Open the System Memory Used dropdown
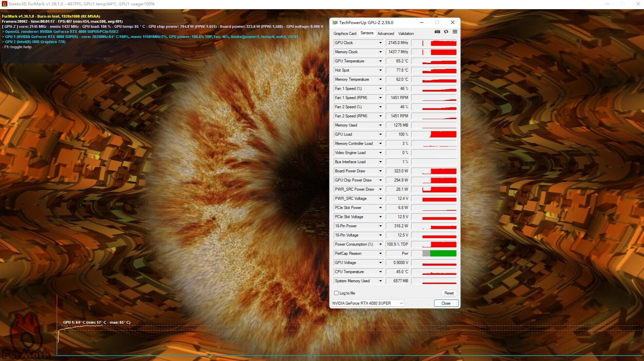644x361 pixels. [x=380, y=281]
